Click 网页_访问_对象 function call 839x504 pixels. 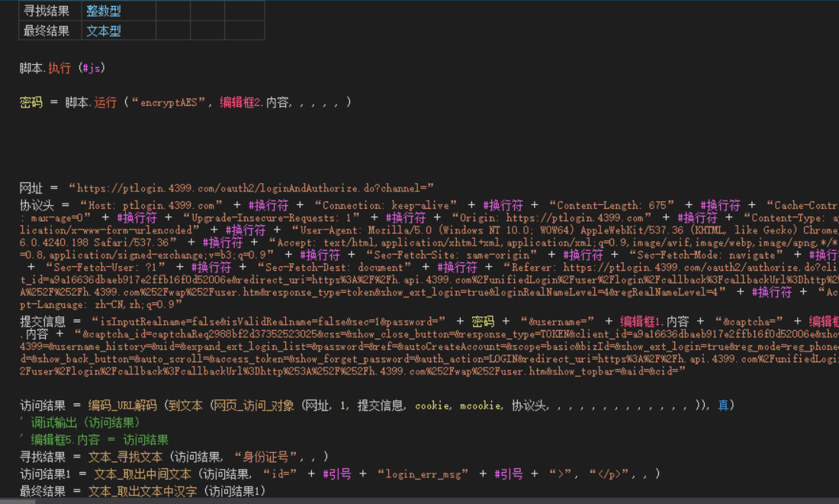[254, 406]
